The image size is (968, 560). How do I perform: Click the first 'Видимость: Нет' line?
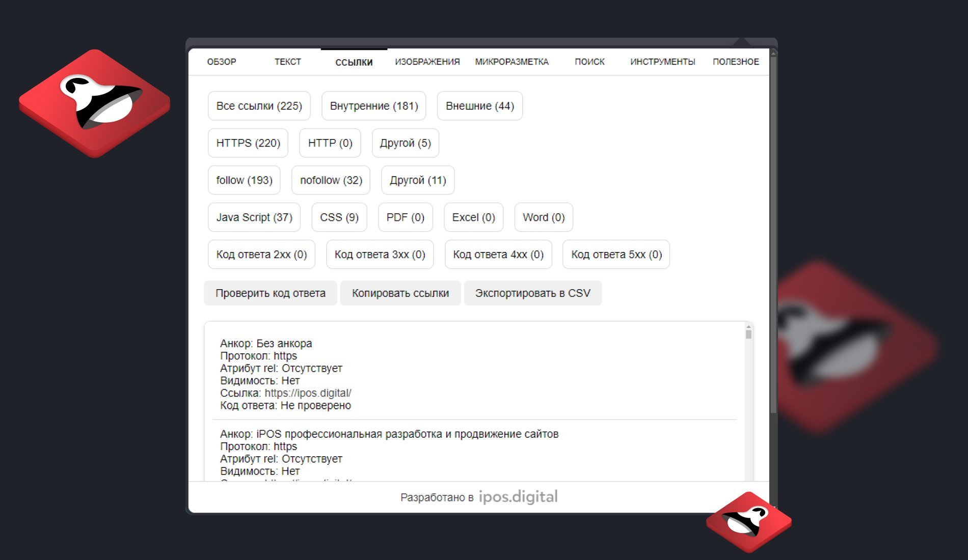(x=260, y=381)
